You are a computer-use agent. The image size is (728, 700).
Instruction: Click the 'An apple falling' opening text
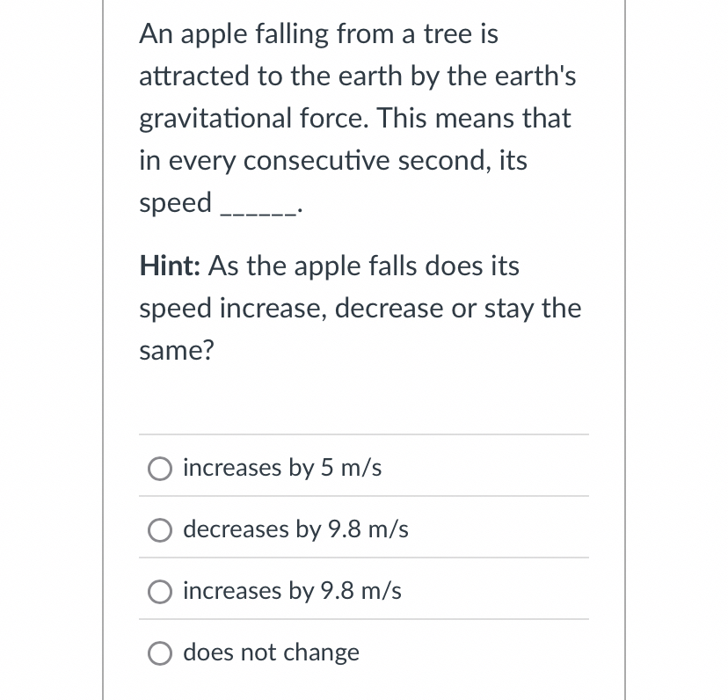point(234,34)
